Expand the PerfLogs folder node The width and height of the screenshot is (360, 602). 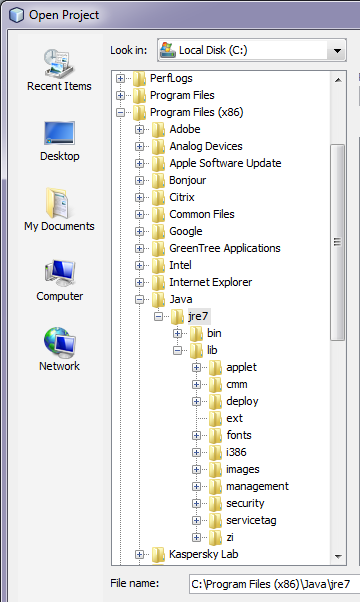121,78
